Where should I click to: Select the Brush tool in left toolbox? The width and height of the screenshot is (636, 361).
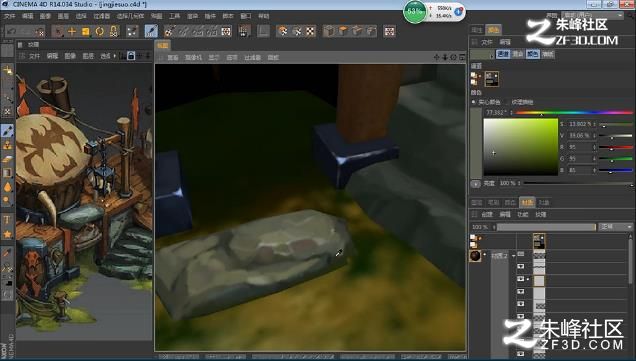tap(7, 131)
